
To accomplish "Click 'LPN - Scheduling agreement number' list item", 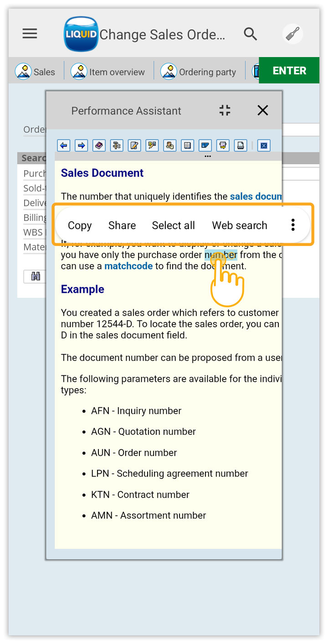I will 169,474.
